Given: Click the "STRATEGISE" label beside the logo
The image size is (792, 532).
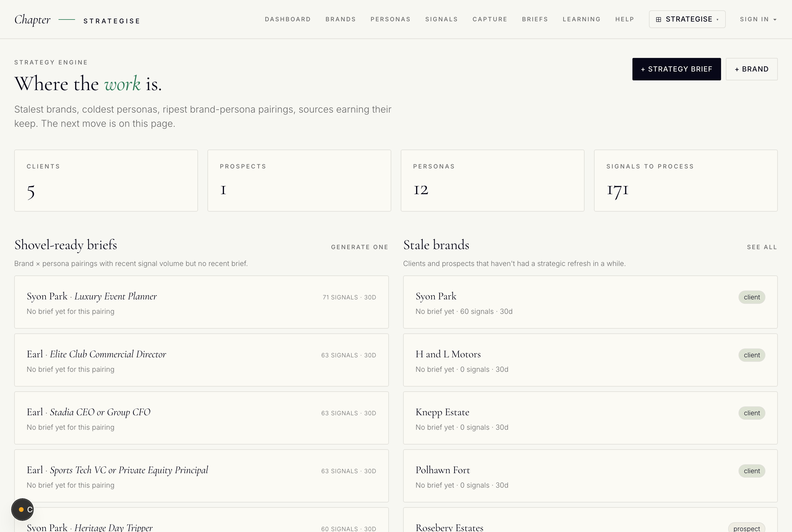Looking at the screenshot, I should point(112,21).
